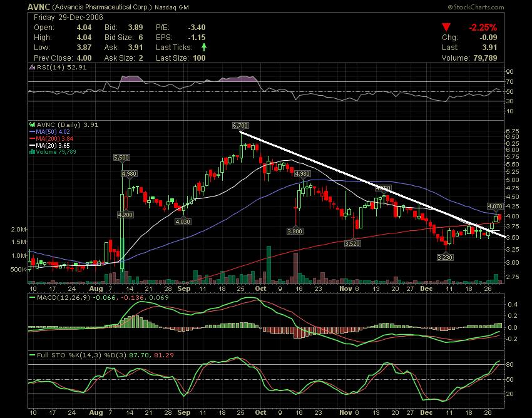Screen dimensions: 532x418
Task: Click the green MACD line legend marker
Action: pyautogui.click(x=33, y=298)
